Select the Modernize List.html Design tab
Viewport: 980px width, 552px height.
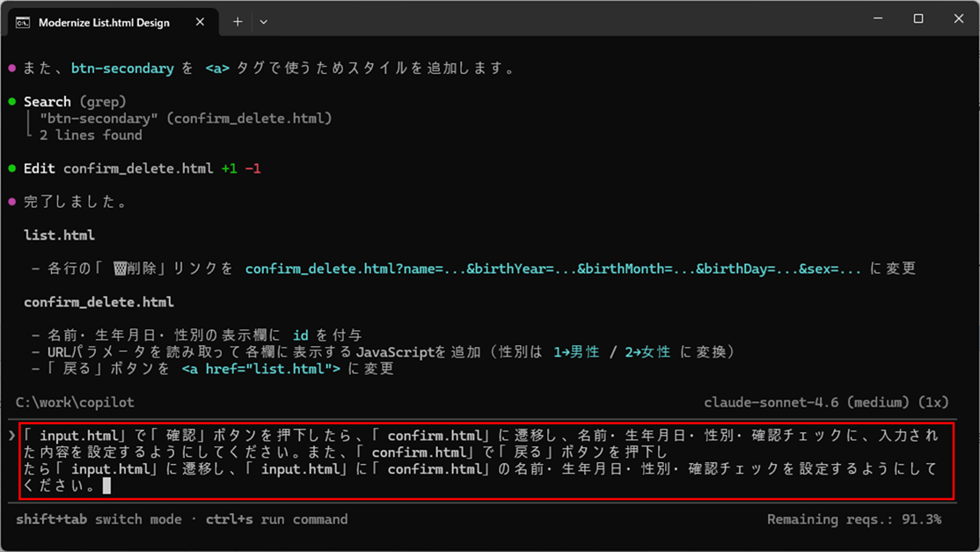(x=104, y=22)
